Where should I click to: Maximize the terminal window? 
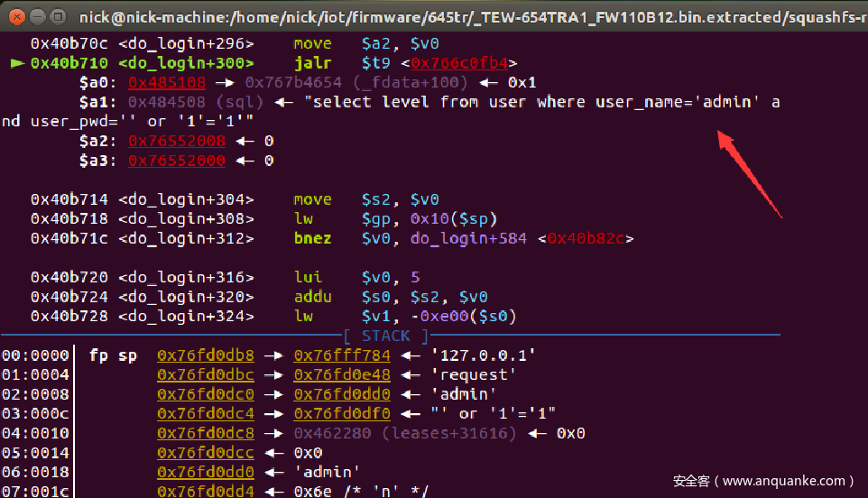click(58, 17)
